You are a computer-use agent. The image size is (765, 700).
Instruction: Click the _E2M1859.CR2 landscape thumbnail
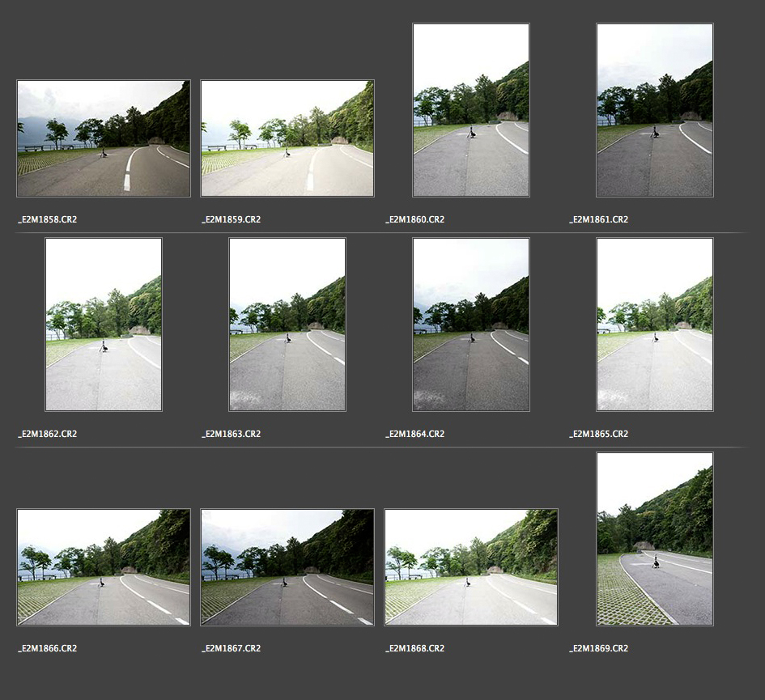pos(287,138)
